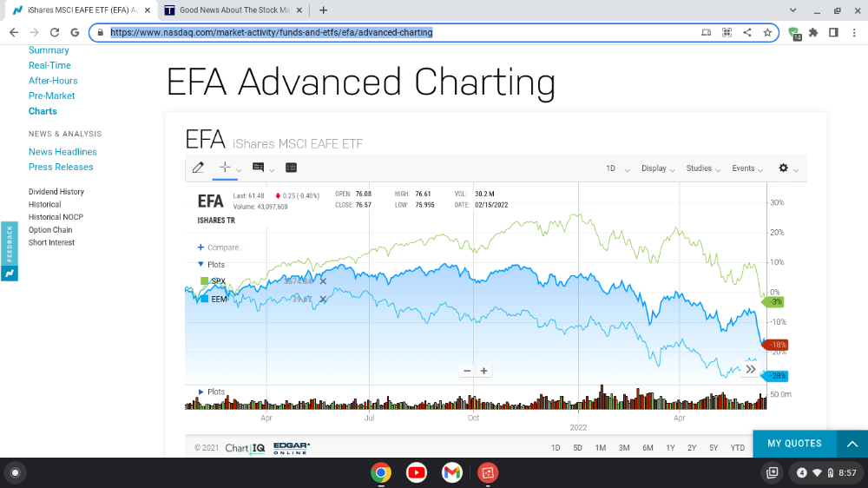Image resolution: width=868 pixels, height=488 pixels.
Task: Go back to previous page
Action: (x=14, y=32)
